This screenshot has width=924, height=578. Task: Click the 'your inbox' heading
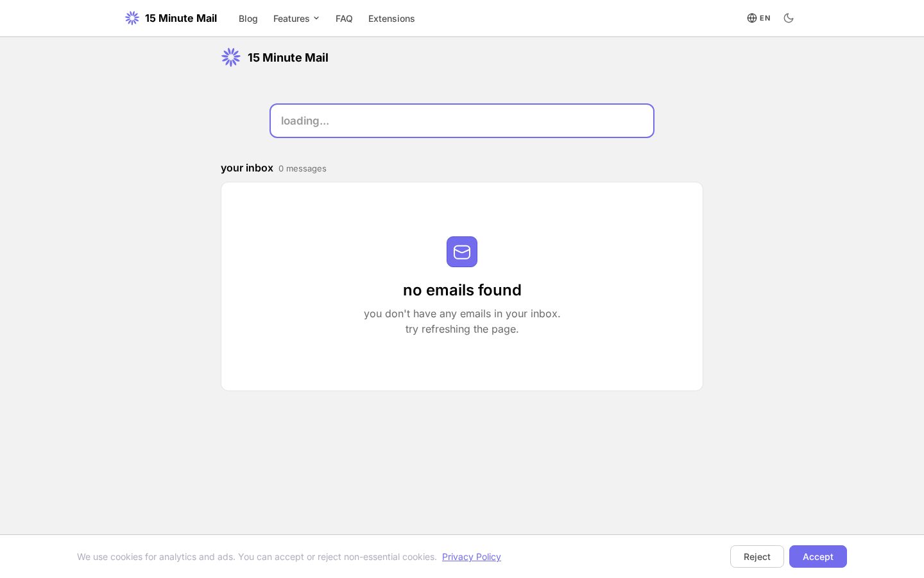point(247,168)
